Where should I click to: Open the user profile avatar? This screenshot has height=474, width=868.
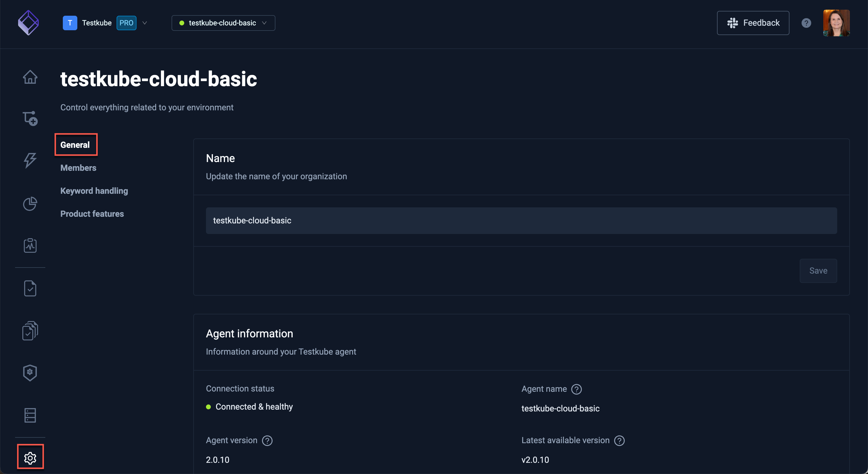click(x=836, y=23)
